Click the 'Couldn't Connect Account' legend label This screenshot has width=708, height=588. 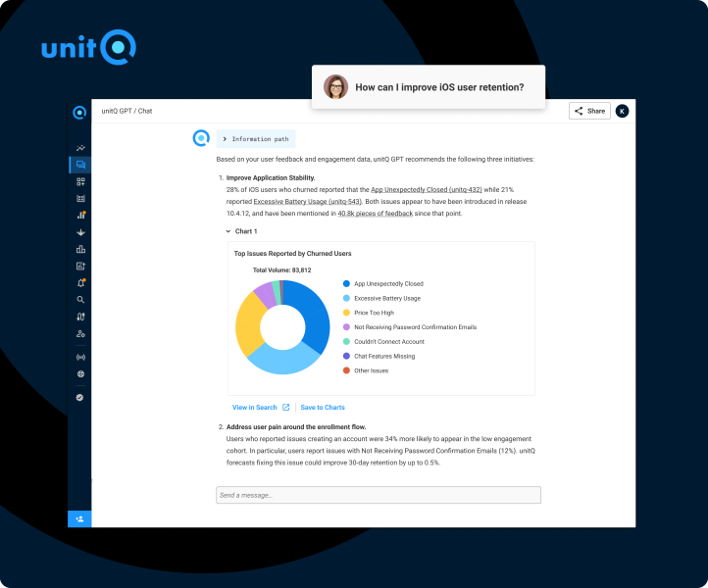[x=389, y=342]
